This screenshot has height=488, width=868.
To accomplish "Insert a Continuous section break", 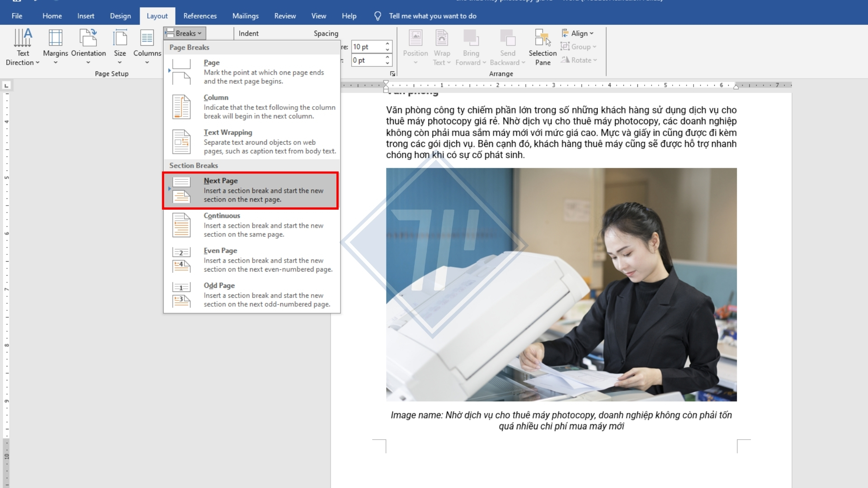I will (252, 225).
